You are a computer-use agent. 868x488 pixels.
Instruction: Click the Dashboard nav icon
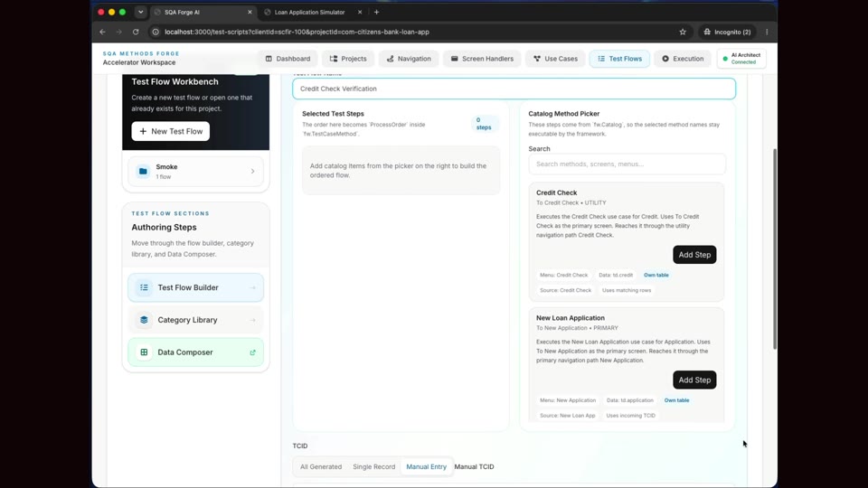coord(269,59)
